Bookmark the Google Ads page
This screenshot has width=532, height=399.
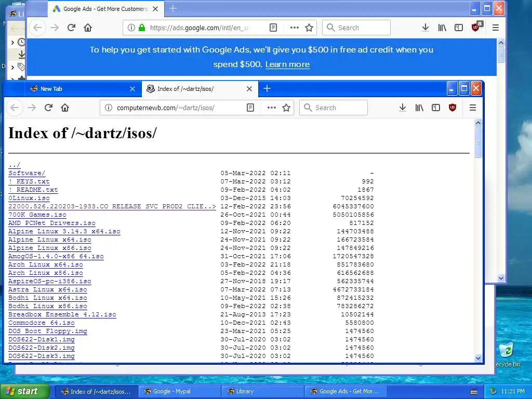coord(309,28)
